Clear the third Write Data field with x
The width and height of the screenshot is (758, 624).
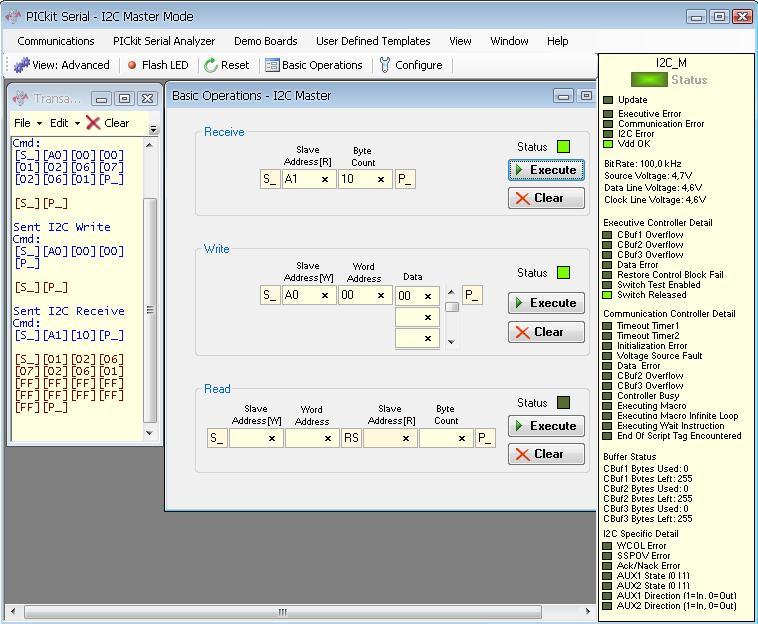click(428, 338)
